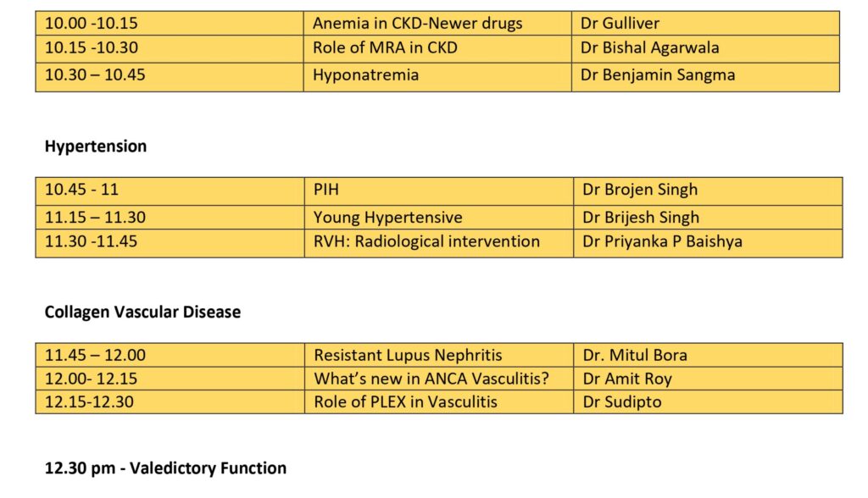Select the 'Hyponatremia' topic cell
The height and width of the screenshot is (498, 868).
[365, 75]
